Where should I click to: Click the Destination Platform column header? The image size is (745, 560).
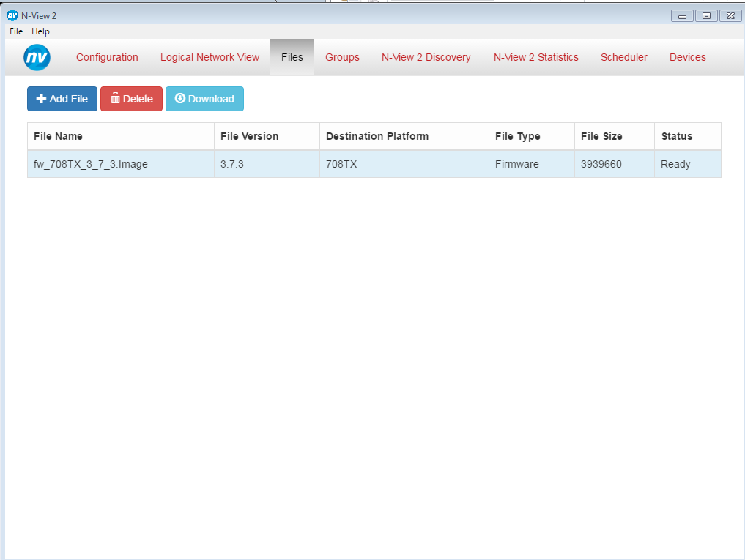click(x=404, y=136)
